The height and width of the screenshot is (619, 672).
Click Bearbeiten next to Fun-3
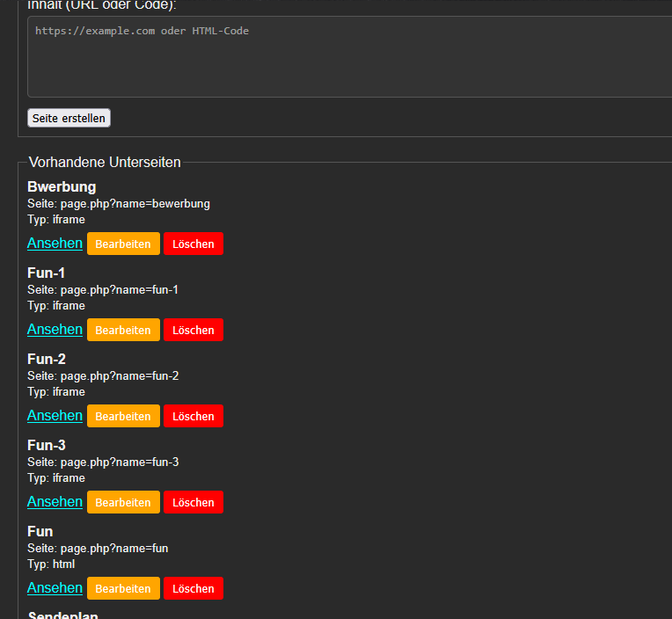click(123, 502)
